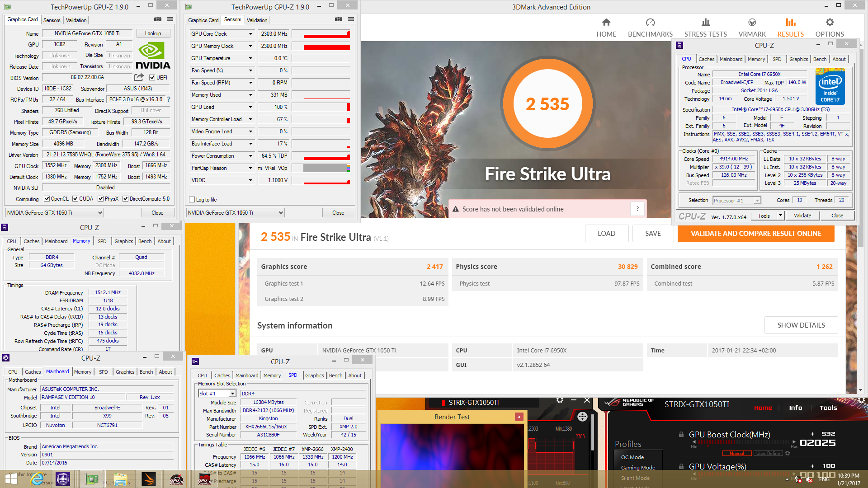Click move arrows icon in GPU Tweak monitor
Image resolution: width=868 pixels, height=488 pixels.
point(582,417)
